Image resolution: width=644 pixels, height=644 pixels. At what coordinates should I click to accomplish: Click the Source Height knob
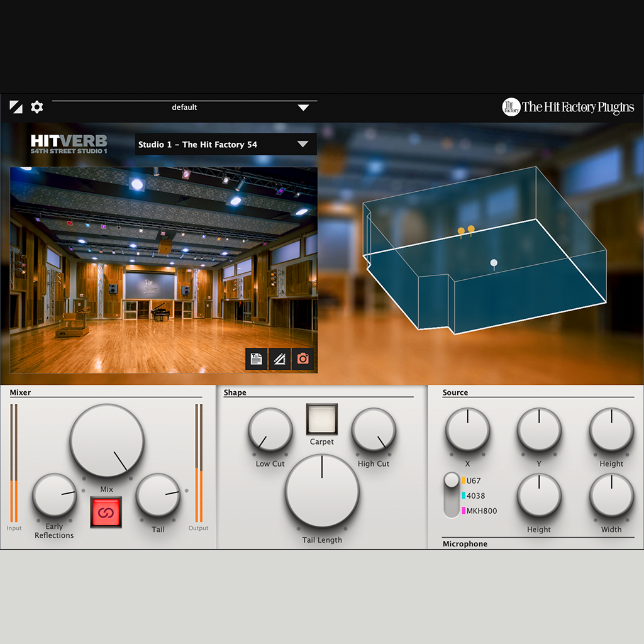611,430
